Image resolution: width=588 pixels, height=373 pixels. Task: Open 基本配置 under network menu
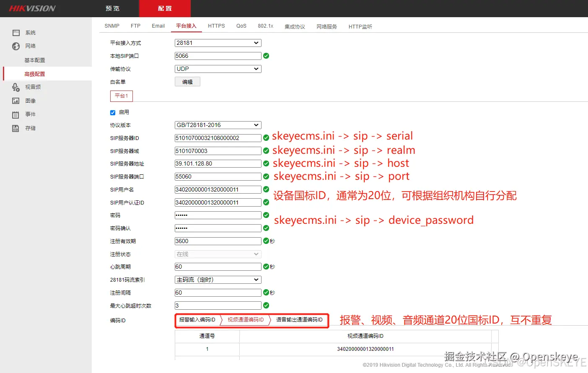35,60
